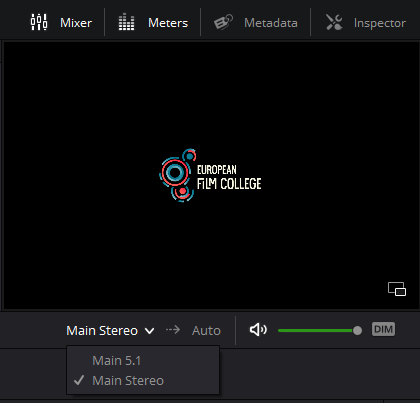Click the floating viewer window icon

pyautogui.click(x=397, y=289)
